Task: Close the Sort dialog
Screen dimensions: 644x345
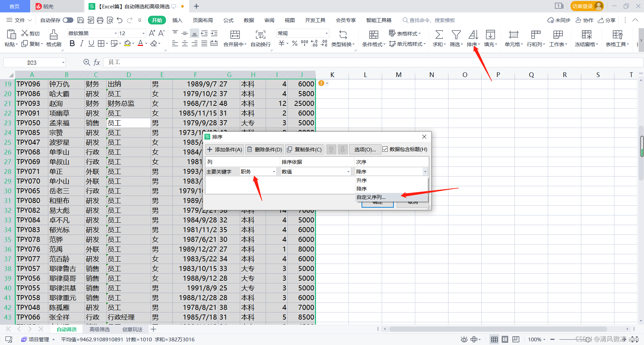Action: tap(424, 137)
